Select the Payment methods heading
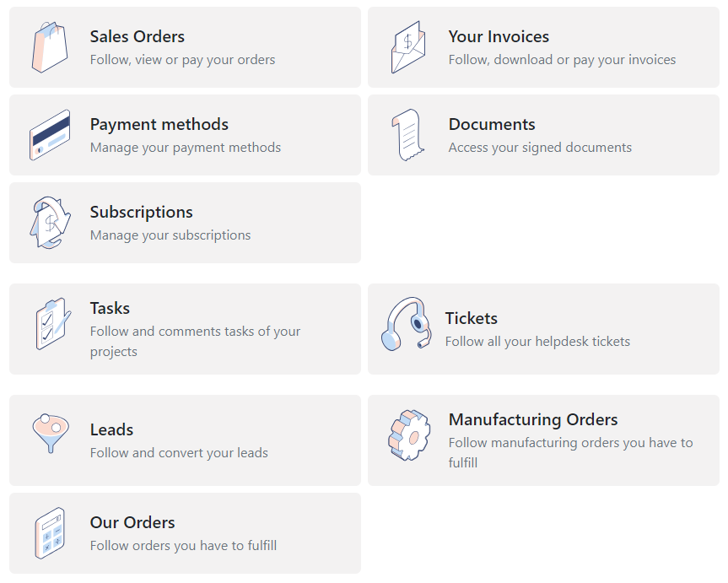Viewport: 728px width, 583px height. [159, 124]
